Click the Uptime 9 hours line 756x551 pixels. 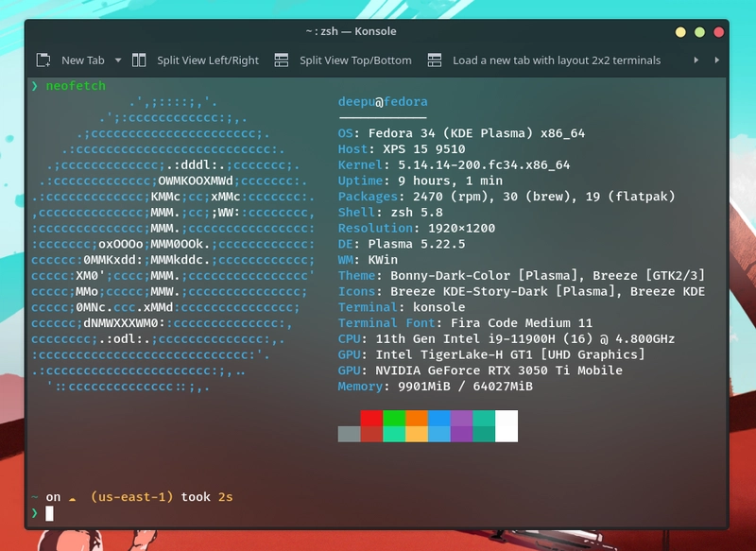pos(421,181)
